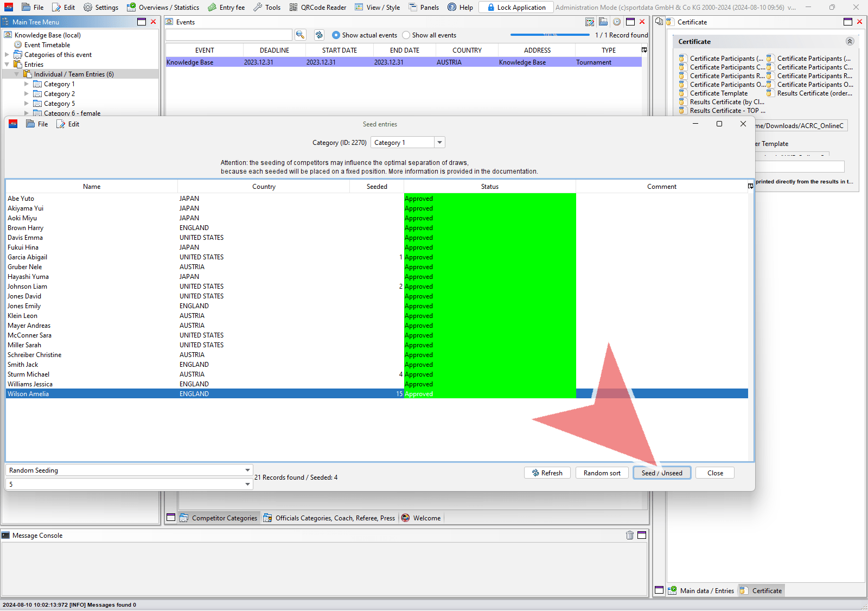Select Show all events radio button
Screen dimensions: 868x611
point(406,35)
